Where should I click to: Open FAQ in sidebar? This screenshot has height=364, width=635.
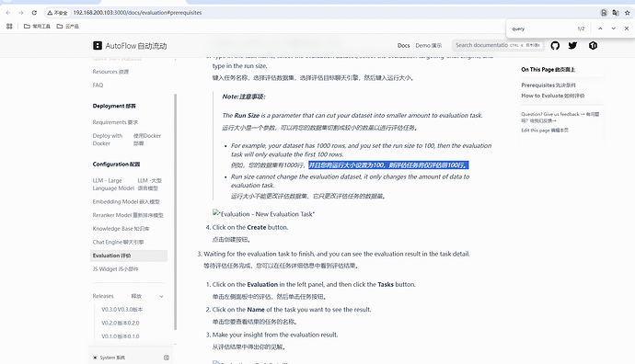coord(98,85)
